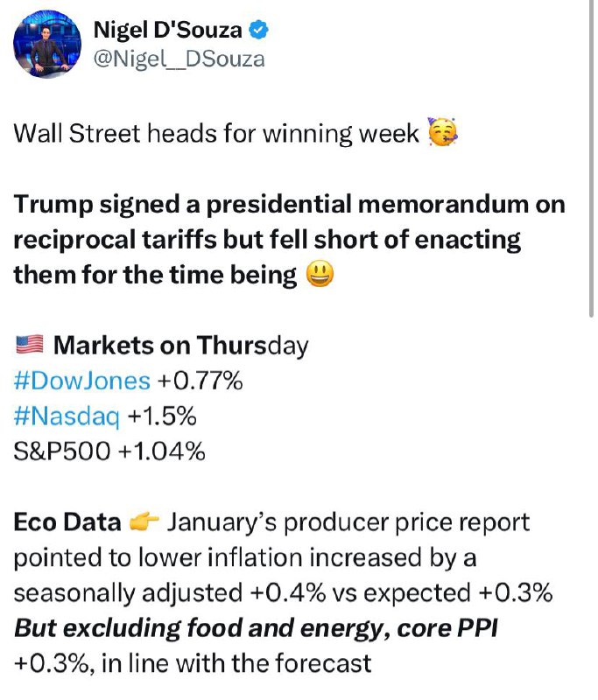Click the party face emoji after 'winning week'
The width and height of the screenshot is (598, 700).
[x=442, y=132]
